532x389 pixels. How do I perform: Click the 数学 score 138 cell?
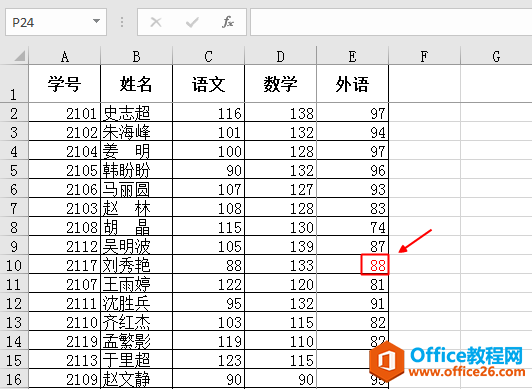(280, 112)
